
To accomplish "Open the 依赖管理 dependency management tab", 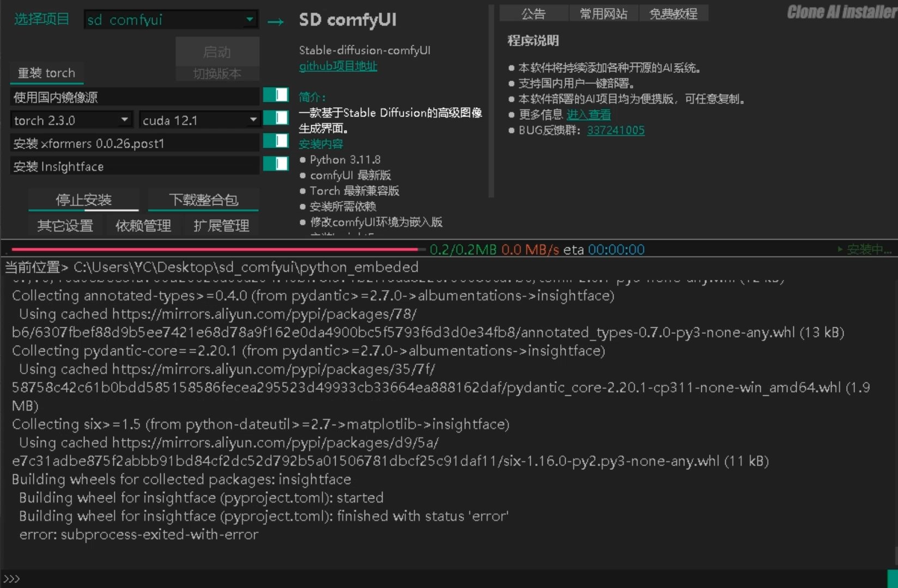I will (143, 225).
